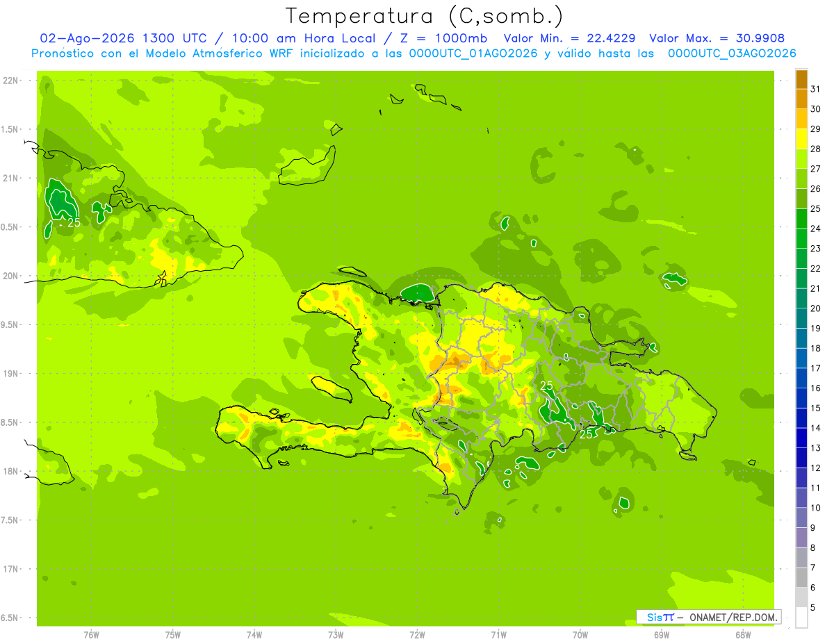Pick the legend color between 26 and 27
This screenshot has width=834, height=644.
[801, 179]
